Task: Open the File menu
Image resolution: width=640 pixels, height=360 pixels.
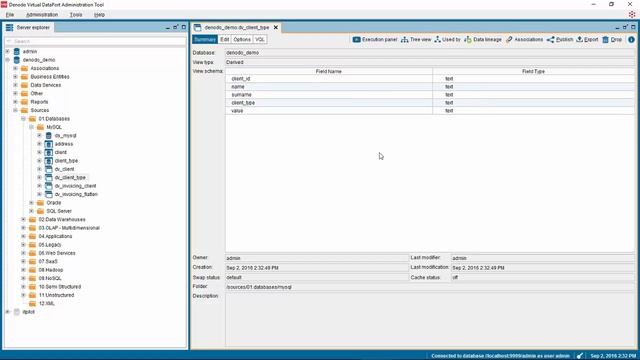Action: (x=10, y=15)
